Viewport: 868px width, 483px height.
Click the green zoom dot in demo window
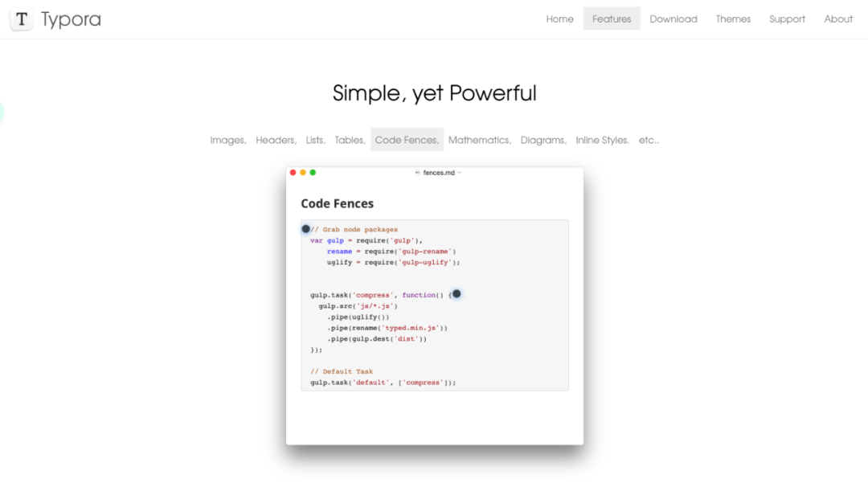pyautogui.click(x=313, y=173)
